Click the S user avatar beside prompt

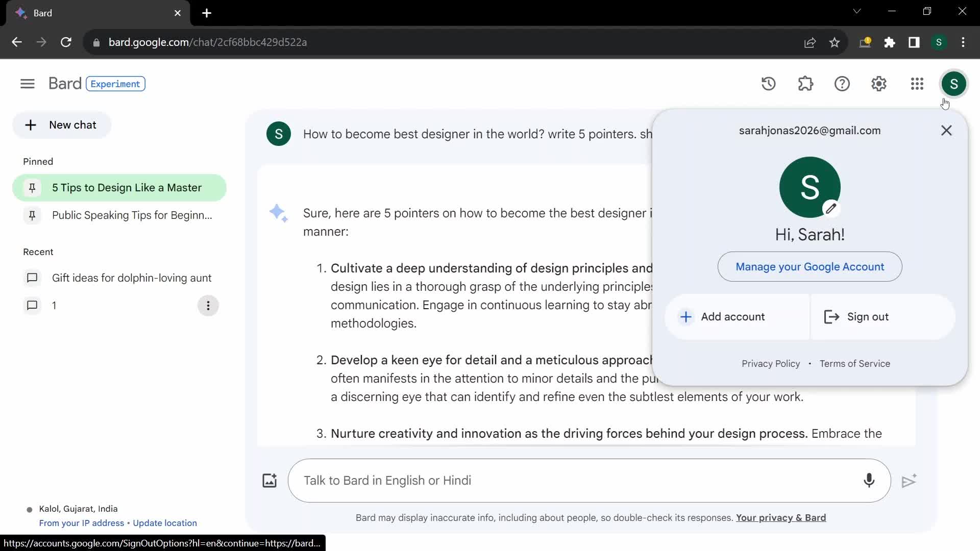[x=279, y=134]
